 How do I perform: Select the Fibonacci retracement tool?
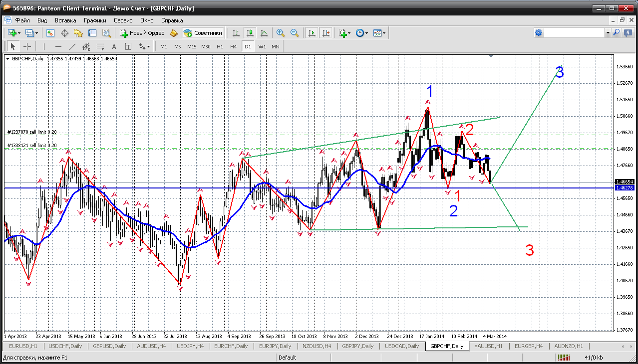[100, 46]
